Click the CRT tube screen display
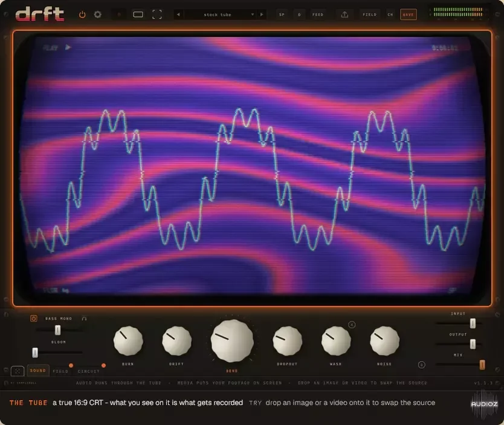This screenshot has width=504, height=425. pyautogui.click(x=253, y=167)
